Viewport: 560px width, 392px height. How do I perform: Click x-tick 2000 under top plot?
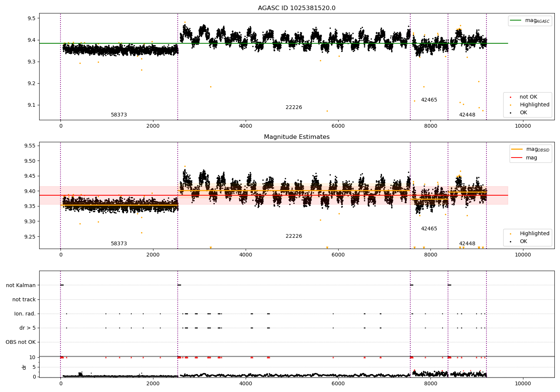153,126
